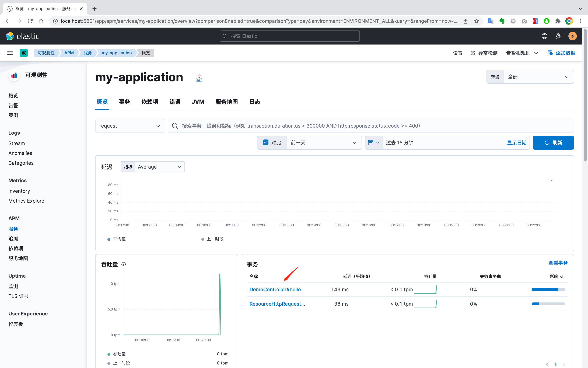Open the browser extensions puzzle icon
This screenshot has width=588, height=368.
(x=558, y=21)
